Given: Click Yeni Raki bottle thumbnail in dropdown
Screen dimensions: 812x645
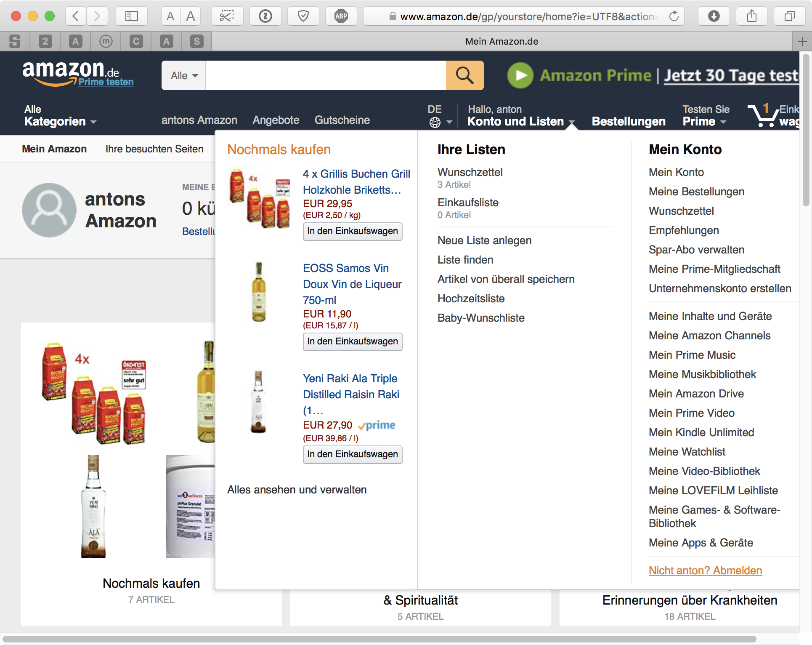Looking at the screenshot, I should pos(258,402).
